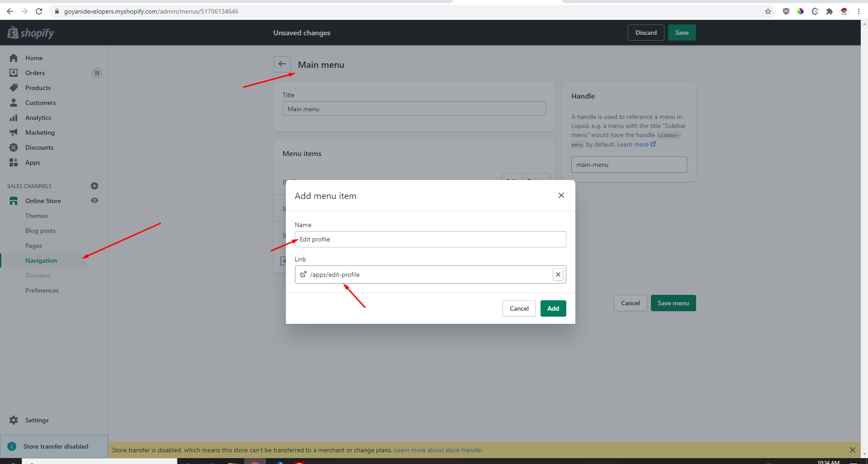Open Orders in the sidebar
The width and height of the screenshot is (868, 464).
[x=35, y=73]
